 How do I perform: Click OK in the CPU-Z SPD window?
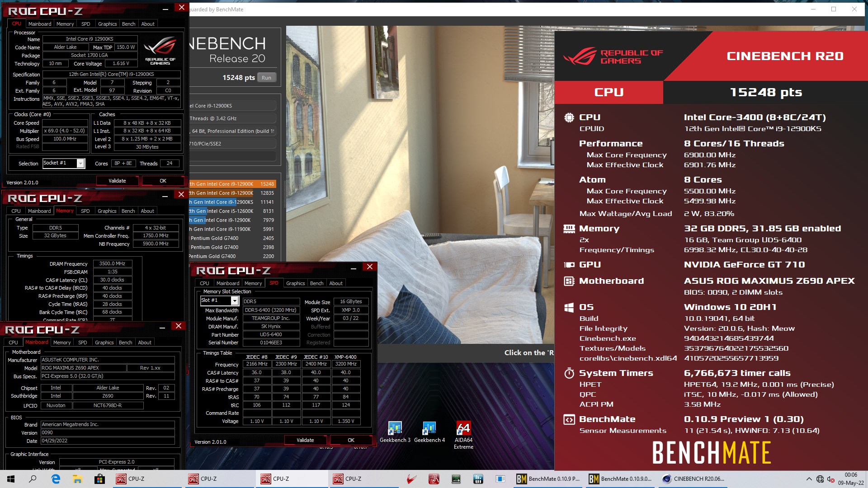351,440
